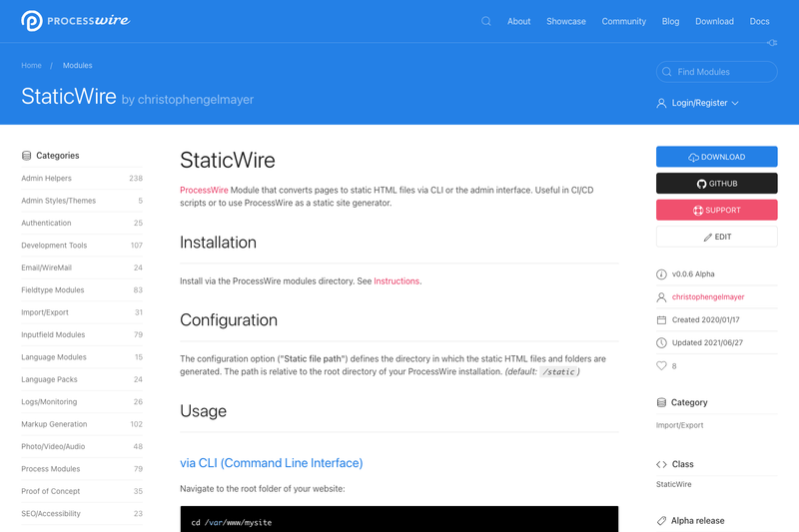Click the info icon beside v0.0.6 Alpha

pos(661,274)
